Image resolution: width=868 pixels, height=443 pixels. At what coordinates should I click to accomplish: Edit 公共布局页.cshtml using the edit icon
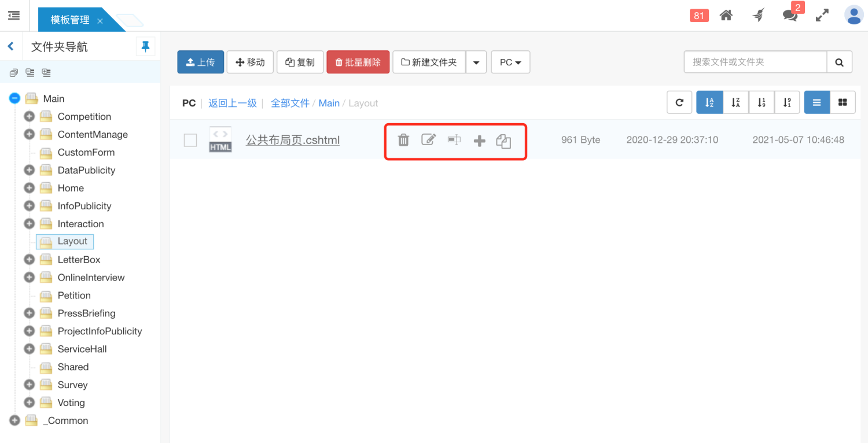point(429,139)
